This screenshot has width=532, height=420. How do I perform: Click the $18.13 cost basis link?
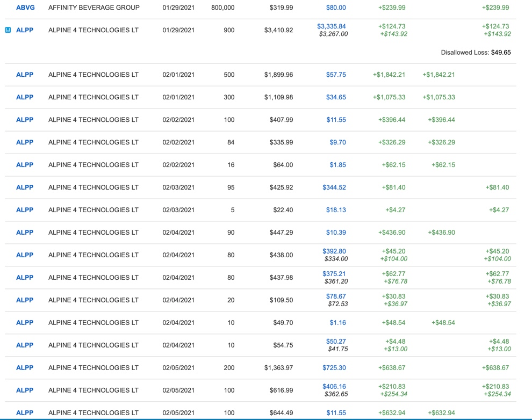(x=336, y=210)
